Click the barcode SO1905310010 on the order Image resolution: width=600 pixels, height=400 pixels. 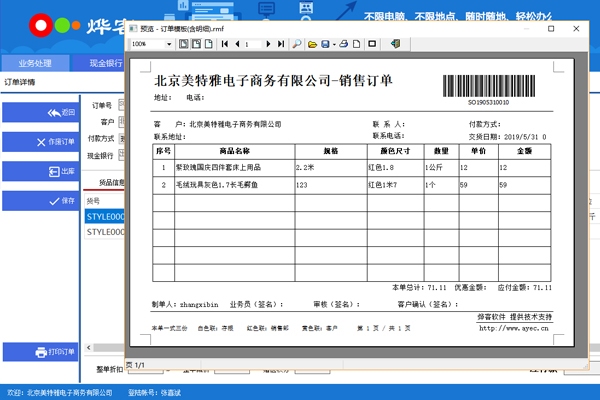click(x=489, y=90)
